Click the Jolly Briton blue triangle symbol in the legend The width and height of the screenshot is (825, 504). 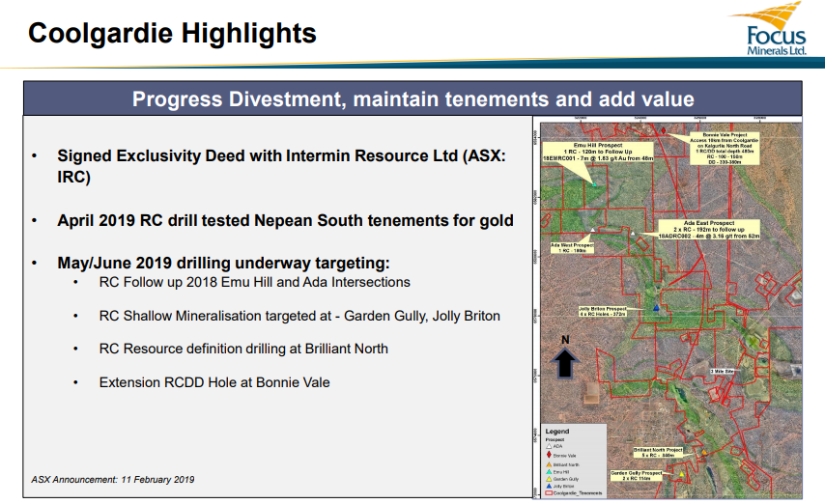tap(549, 486)
